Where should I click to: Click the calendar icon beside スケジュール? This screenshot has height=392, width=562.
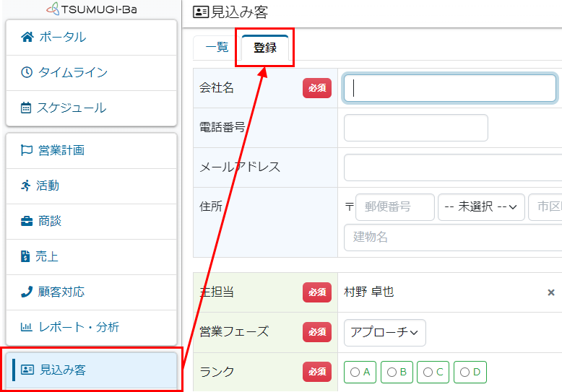tap(27, 108)
